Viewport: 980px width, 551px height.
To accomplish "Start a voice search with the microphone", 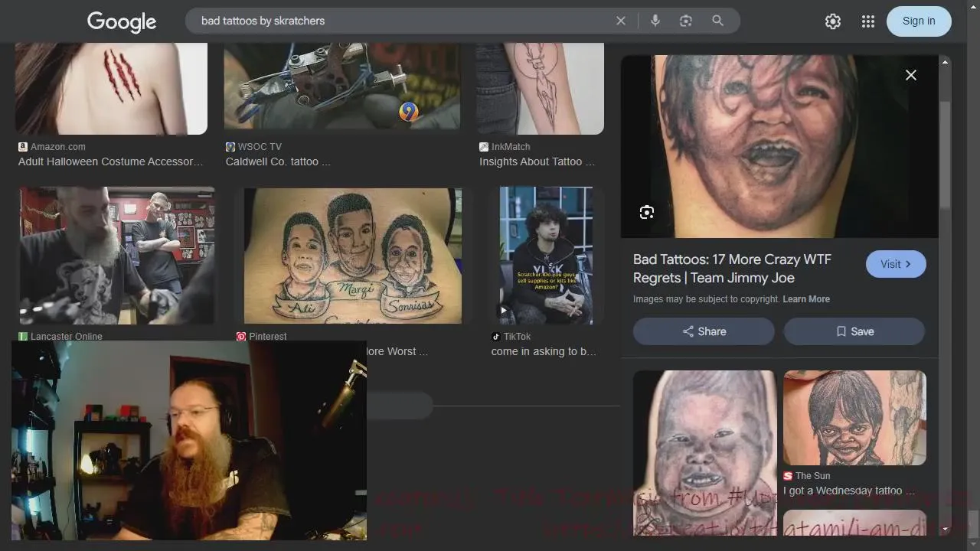I will [x=655, y=21].
